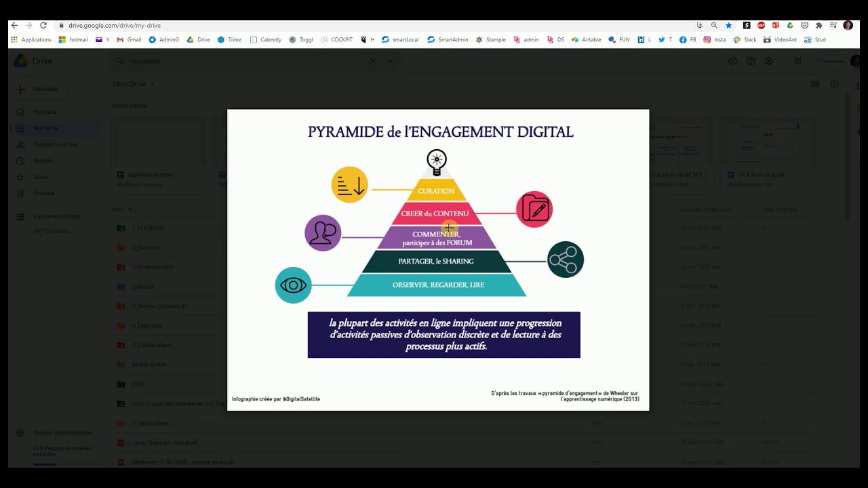The width and height of the screenshot is (868, 488).
Task: Open the Drive settings gear
Action: pyautogui.click(x=768, y=61)
